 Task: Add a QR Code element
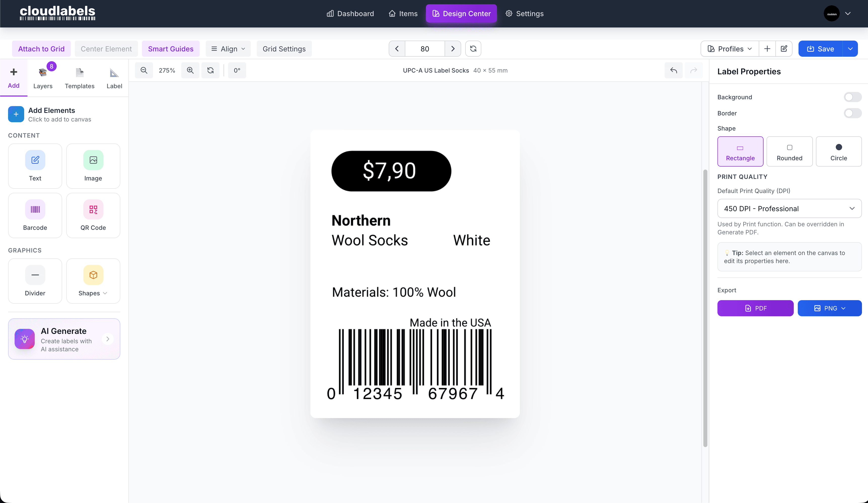click(x=93, y=215)
